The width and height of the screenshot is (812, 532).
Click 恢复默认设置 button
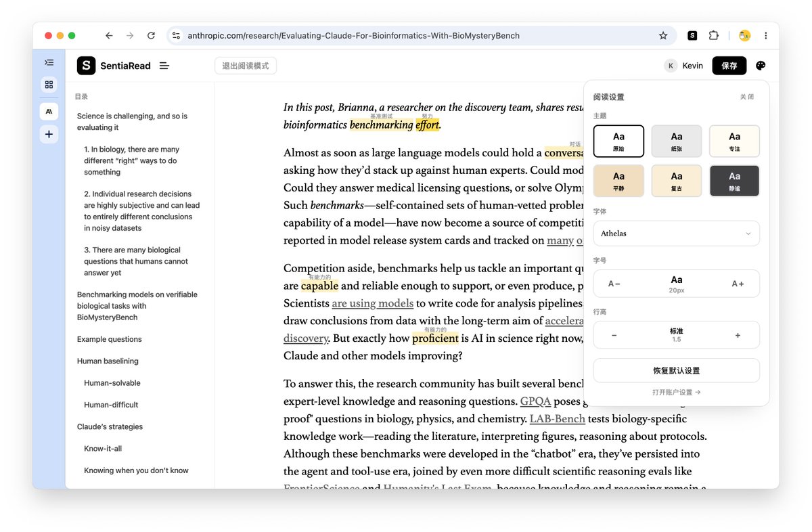coord(677,371)
